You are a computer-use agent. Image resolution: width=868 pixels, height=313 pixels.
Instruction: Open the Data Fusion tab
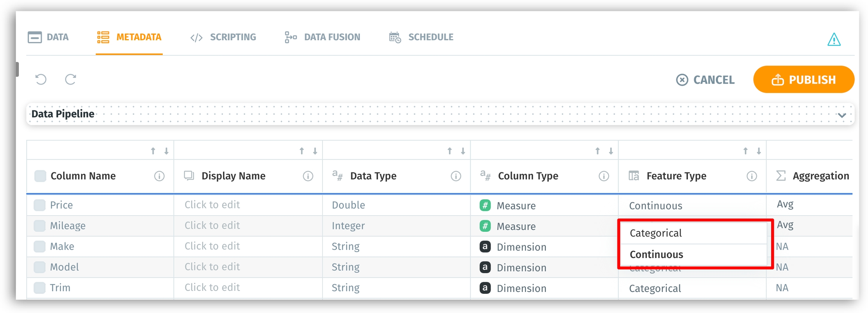[x=322, y=37]
